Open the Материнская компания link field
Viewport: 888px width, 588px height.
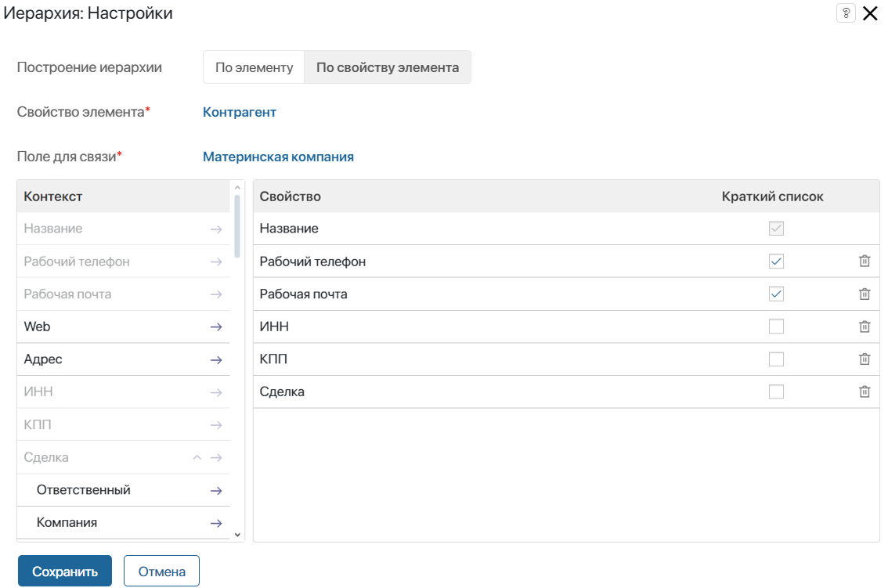(278, 157)
